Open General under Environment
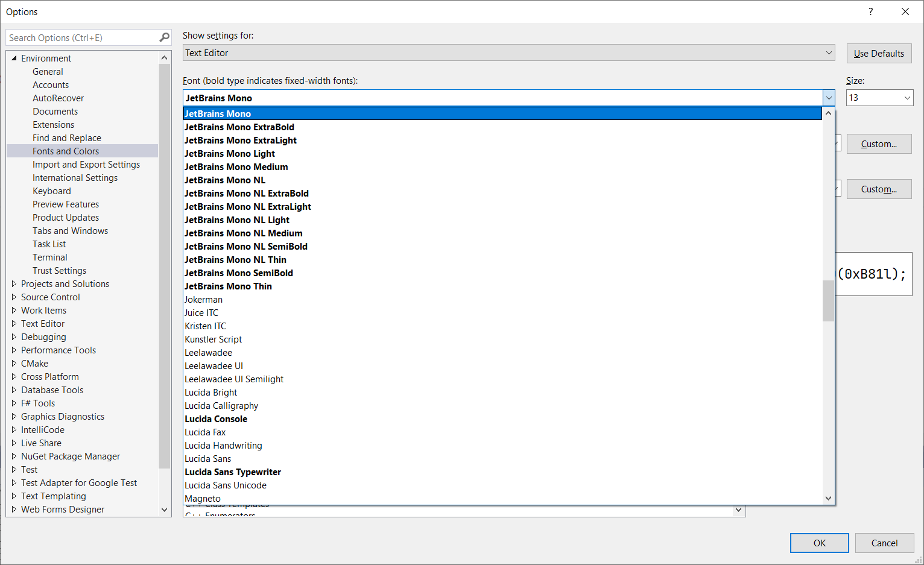Screen dimensions: 924x565 coord(48,71)
